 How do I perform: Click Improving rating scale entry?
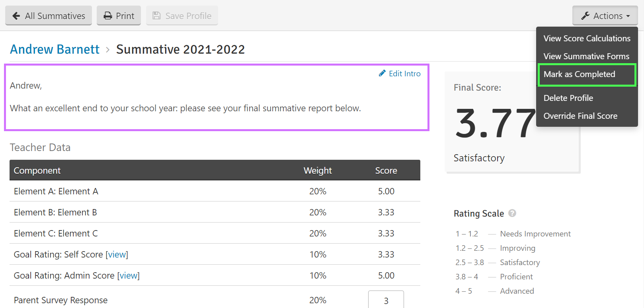[x=517, y=248]
